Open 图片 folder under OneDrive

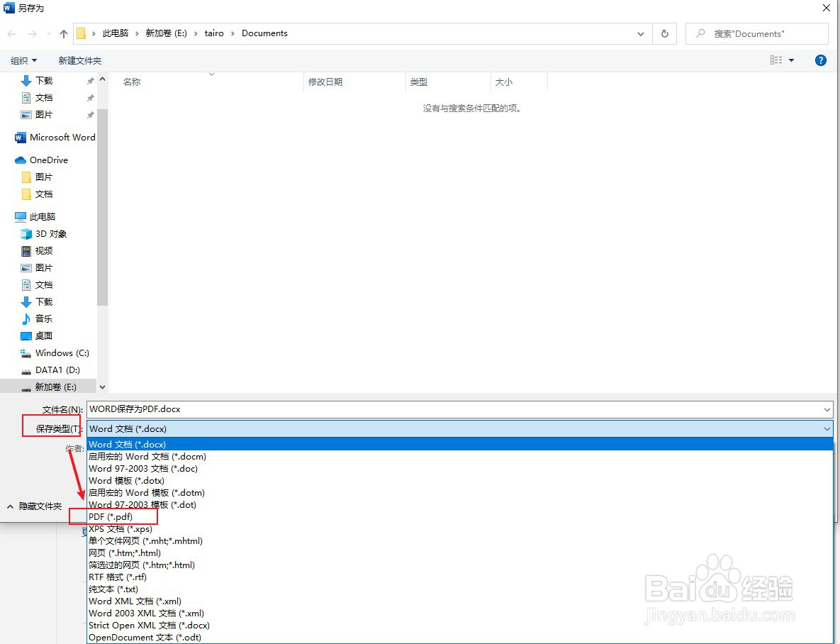tap(36, 177)
